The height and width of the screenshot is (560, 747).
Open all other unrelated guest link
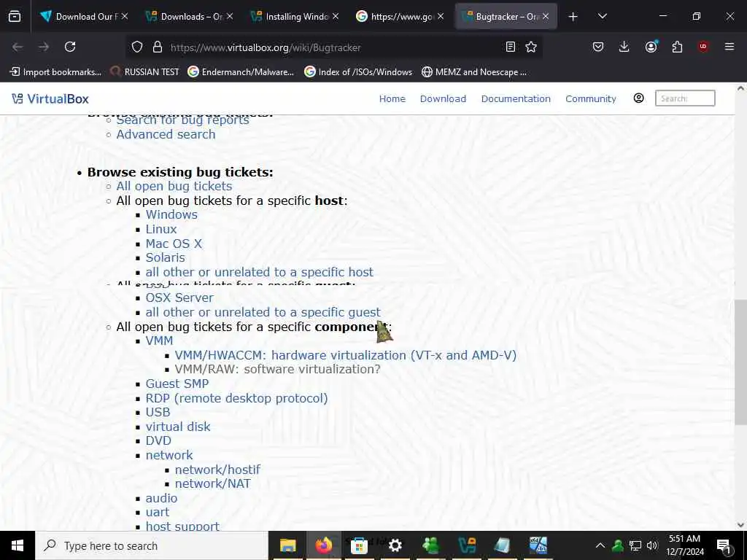tap(263, 312)
